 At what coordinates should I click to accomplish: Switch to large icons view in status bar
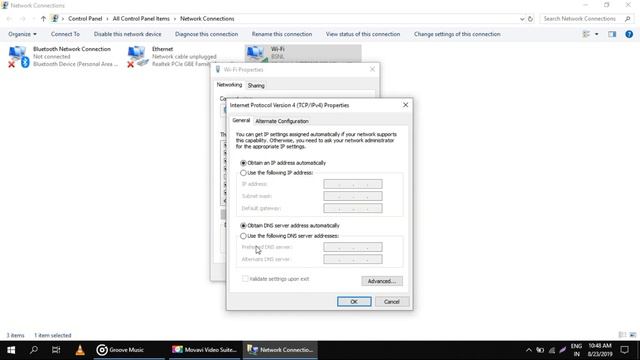633,335
